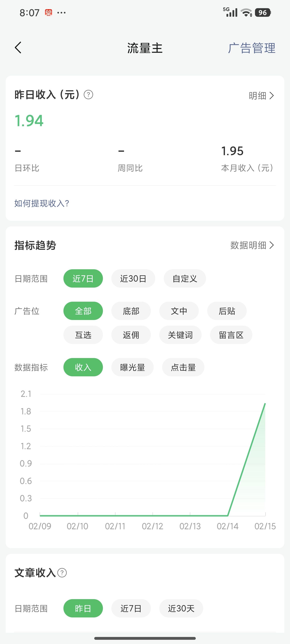
Task: Tap the 5G signal strength icon
Action: [230, 12]
